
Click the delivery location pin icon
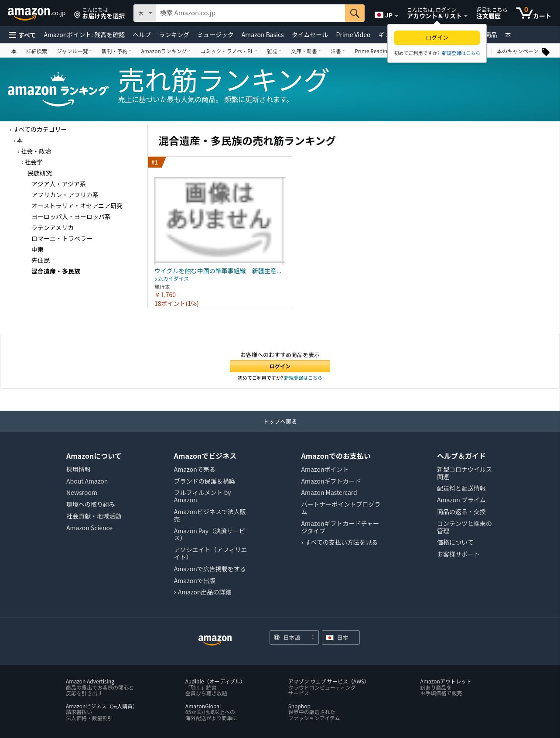tap(77, 15)
